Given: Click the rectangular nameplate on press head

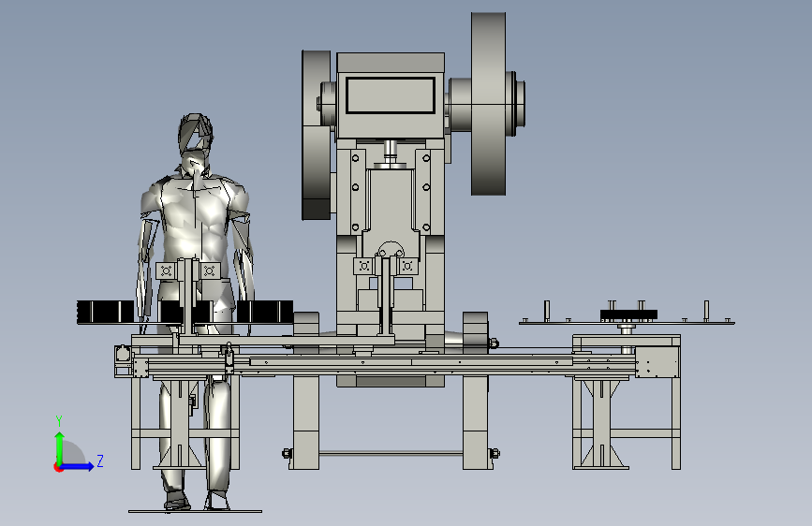Looking at the screenshot, I should pyautogui.click(x=391, y=95).
